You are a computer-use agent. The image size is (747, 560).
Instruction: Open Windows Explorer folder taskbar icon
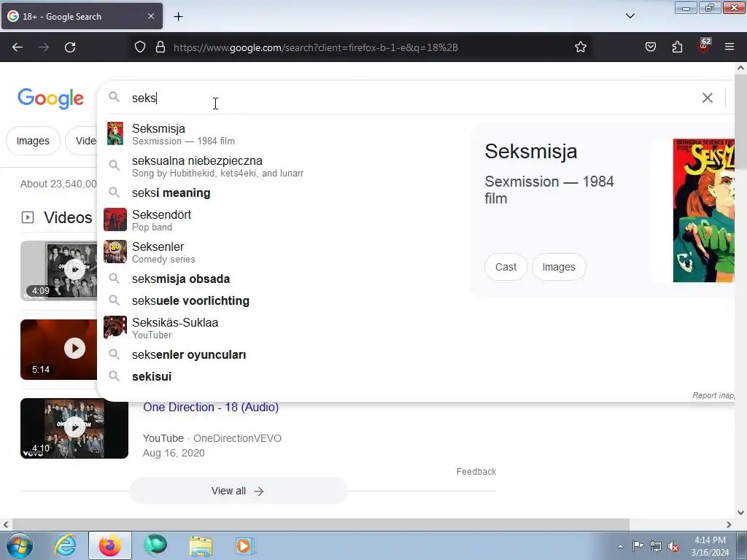tap(201, 545)
